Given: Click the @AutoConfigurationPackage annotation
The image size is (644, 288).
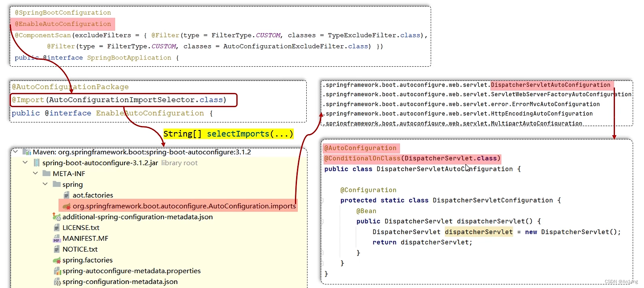Looking at the screenshot, I should coord(70,87).
